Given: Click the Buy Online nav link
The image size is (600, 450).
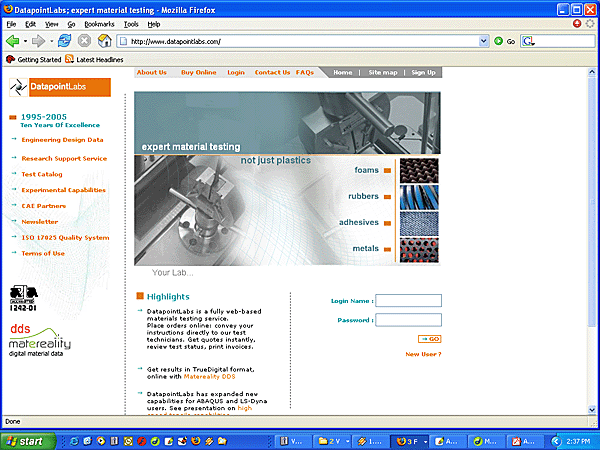Looking at the screenshot, I should pyautogui.click(x=199, y=72).
